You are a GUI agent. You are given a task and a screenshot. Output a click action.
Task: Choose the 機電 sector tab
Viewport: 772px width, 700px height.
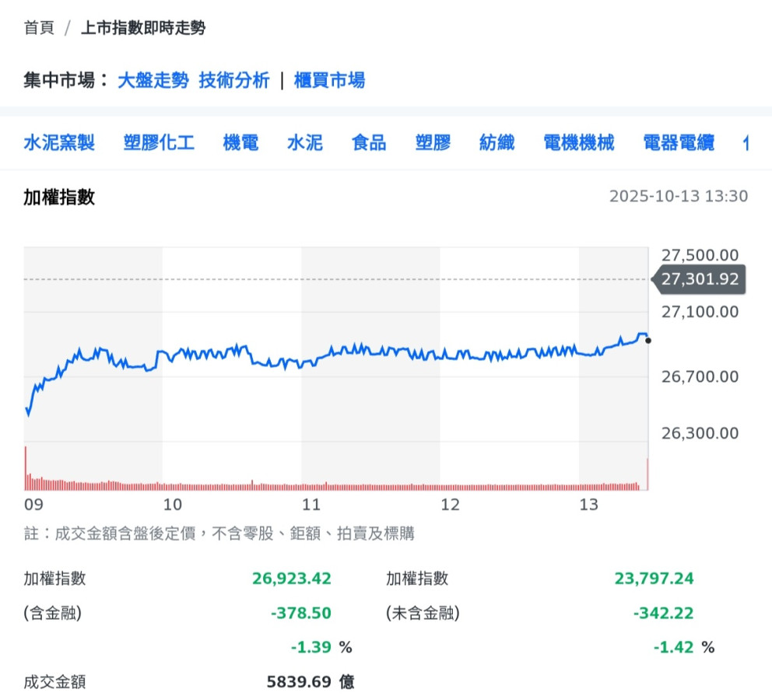tap(240, 142)
